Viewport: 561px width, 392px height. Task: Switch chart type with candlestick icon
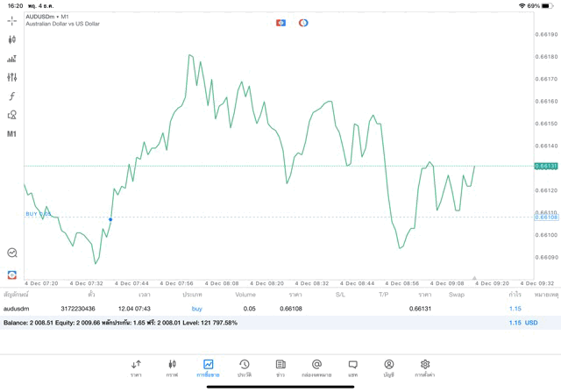[12, 39]
